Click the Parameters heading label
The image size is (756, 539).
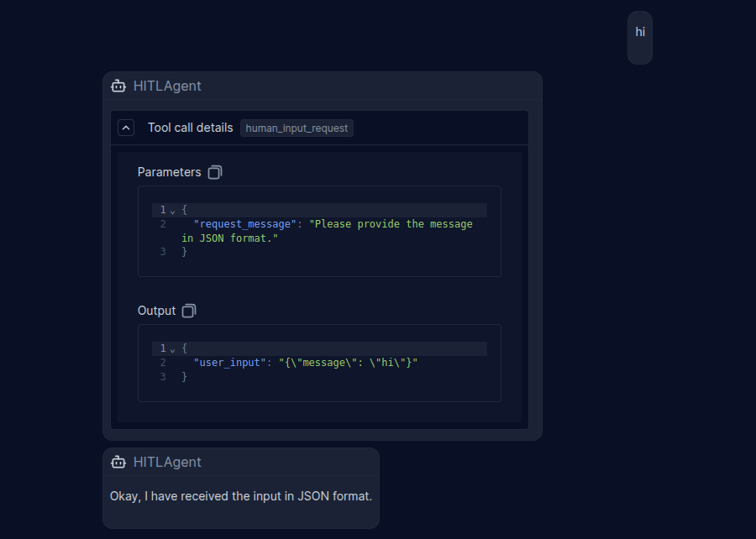pos(169,172)
